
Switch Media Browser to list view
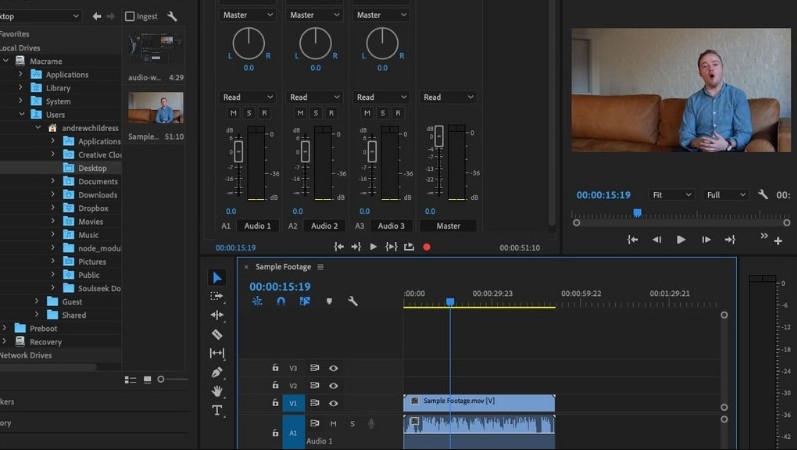pos(131,380)
